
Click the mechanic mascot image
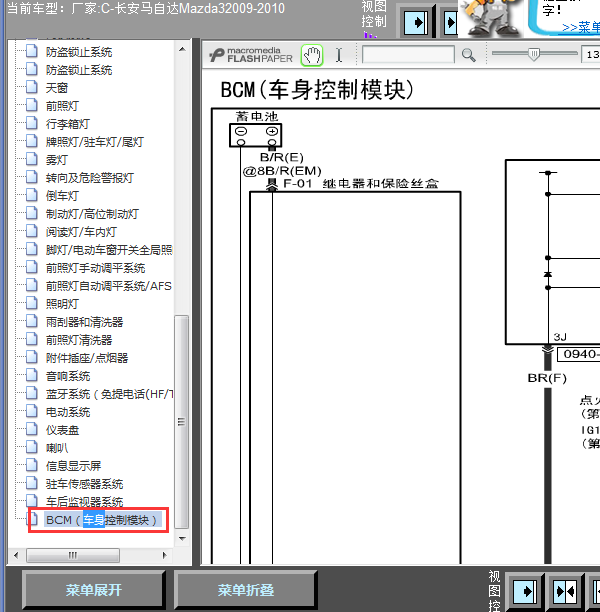click(x=492, y=18)
